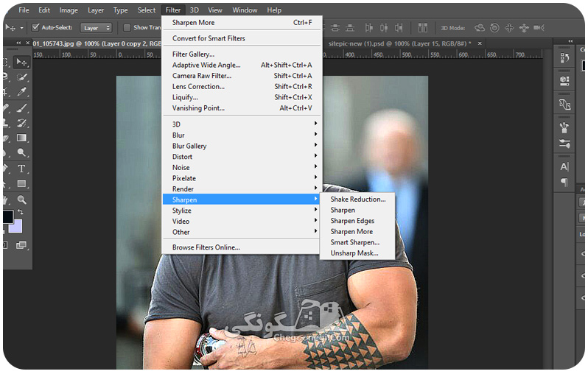Viewport: 588px width, 374px height.
Task: Select the Zoom tool
Action: point(22,200)
